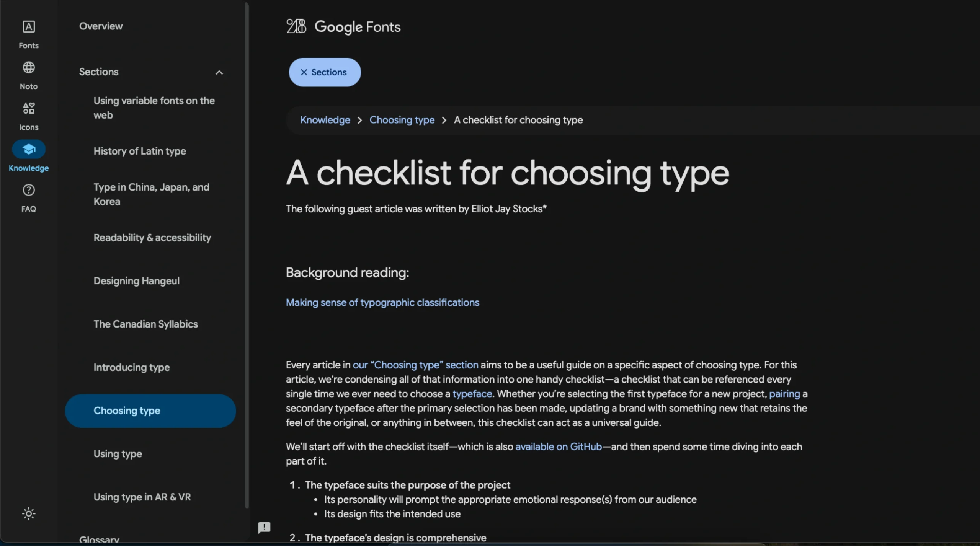Open Using variable fonts on the web
Viewport: 980px width, 546px height.
click(x=154, y=108)
